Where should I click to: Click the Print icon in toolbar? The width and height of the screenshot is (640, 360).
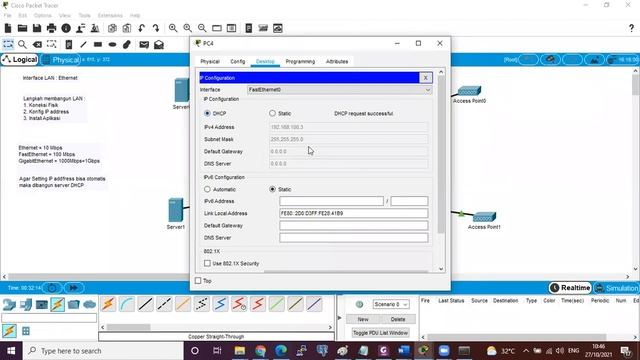click(51, 28)
